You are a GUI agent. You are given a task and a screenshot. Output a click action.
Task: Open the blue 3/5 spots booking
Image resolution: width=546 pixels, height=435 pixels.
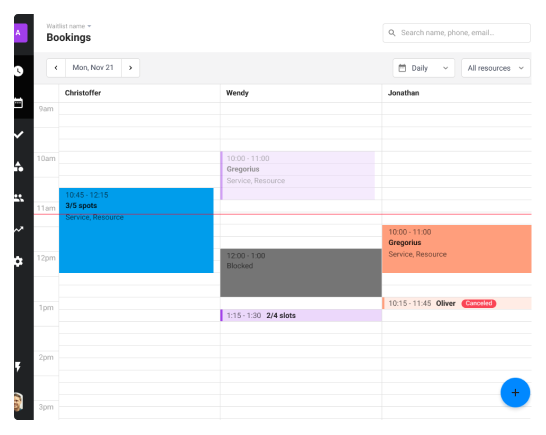pos(136,230)
